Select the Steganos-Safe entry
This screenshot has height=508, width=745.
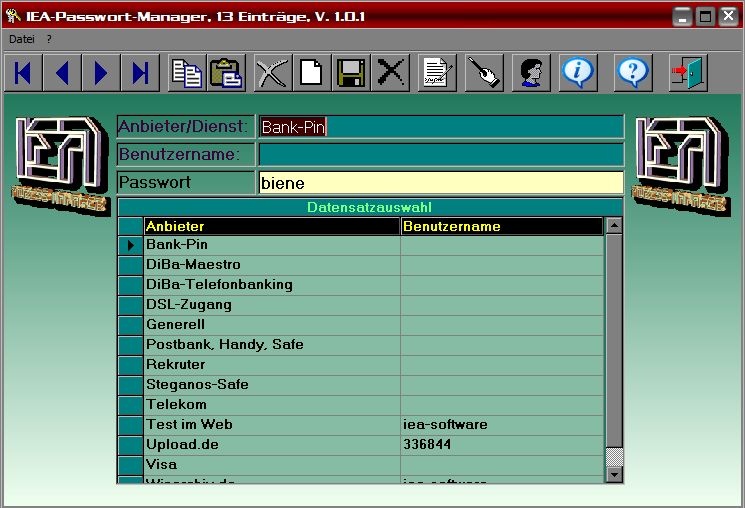pyautogui.click(x=272, y=385)
